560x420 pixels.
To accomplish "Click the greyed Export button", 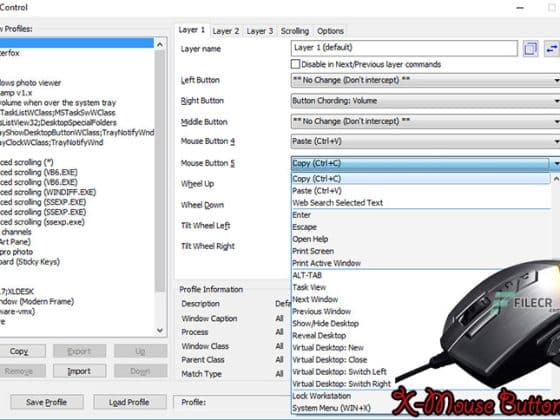I will pos(79,351).
